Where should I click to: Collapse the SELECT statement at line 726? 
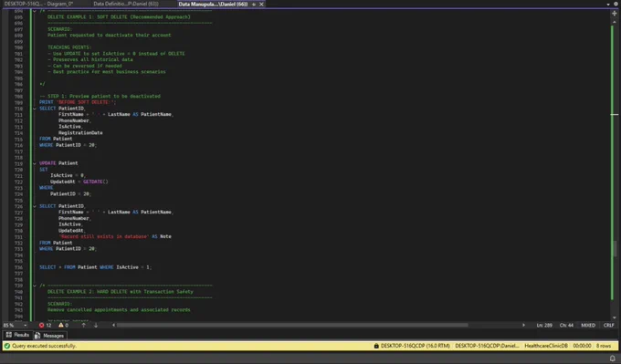(35, 206)
